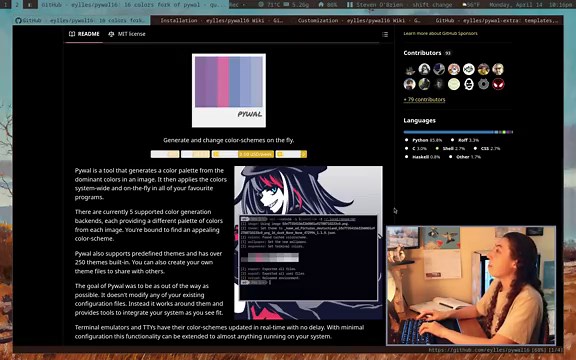This screenshot has height=360, width=576.
Task: Open the white fish-logo contributor avatar
Action: point(469,69)
